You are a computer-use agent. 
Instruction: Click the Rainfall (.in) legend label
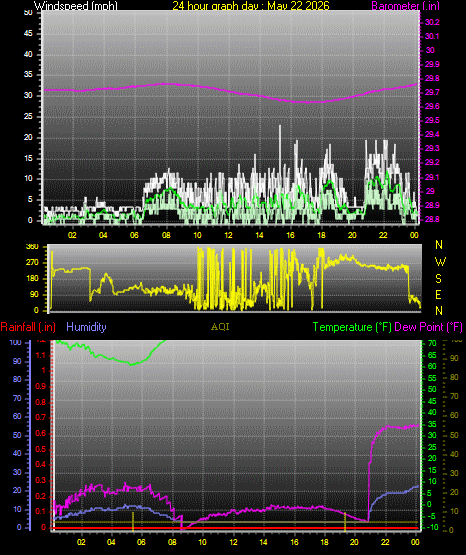28,327
